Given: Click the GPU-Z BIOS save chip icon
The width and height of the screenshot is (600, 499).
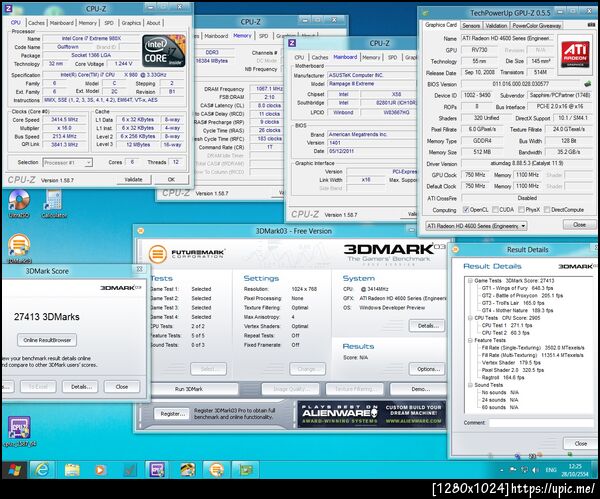Looking at the screenshot, I should [587, 83].
